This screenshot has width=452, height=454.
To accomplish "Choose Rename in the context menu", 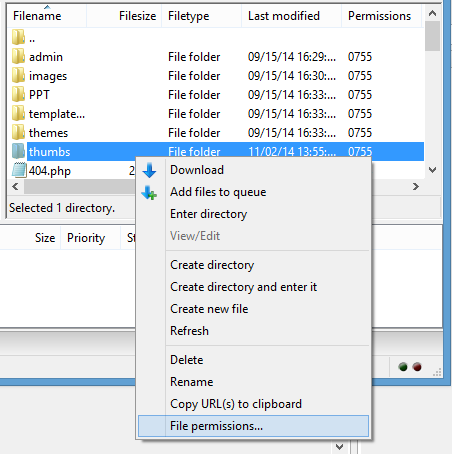I will tap(192, 382).
